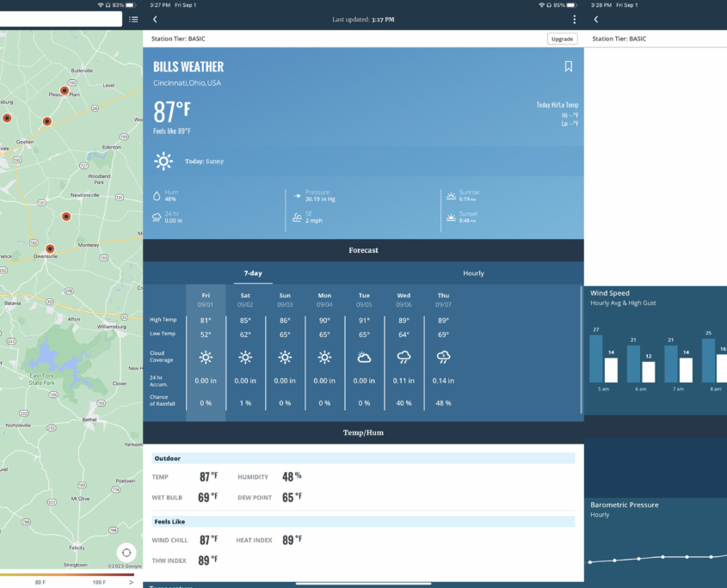Tap the bookmark icon on Bills Weather card

(569, 66)
